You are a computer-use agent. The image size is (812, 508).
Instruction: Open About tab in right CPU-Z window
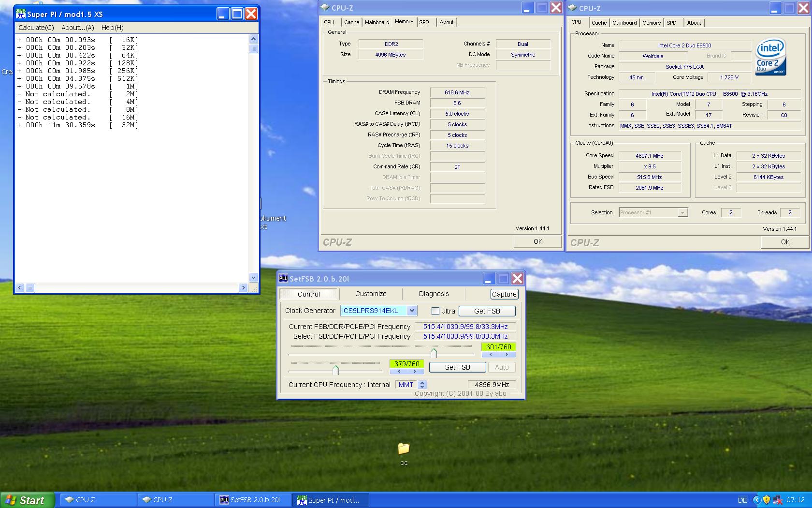[x=694, y=23]
